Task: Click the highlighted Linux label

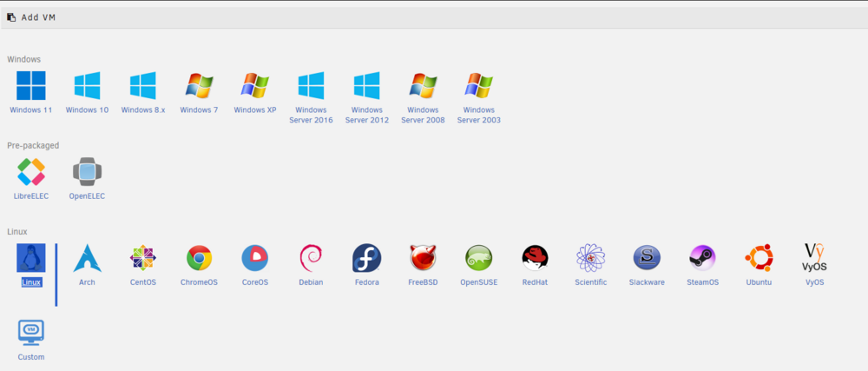Action: coord(31,282)
